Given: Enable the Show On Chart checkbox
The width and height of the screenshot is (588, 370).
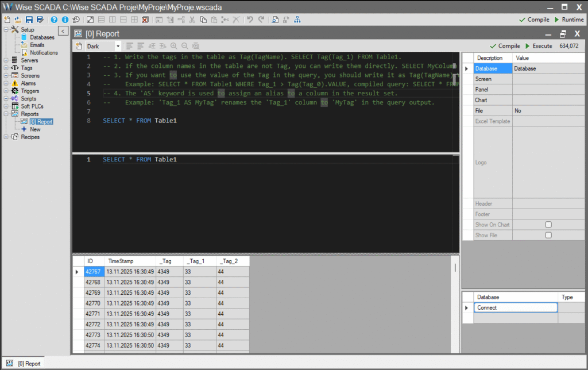Looking at the screenshot, I should point(548,225).
